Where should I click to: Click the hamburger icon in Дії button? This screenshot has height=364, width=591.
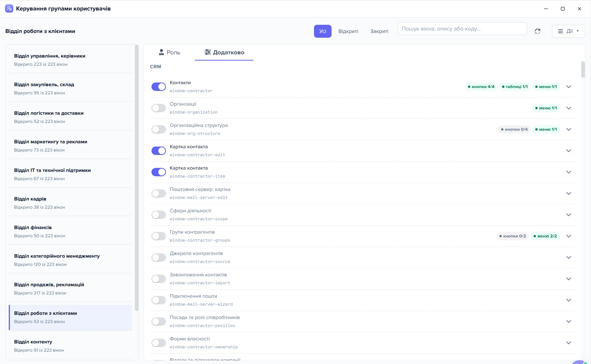(x=561, y=31)
